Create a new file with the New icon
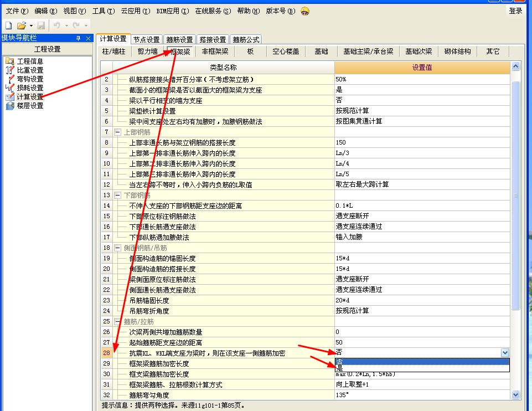The image size is (532, 411). coord(8,25)
